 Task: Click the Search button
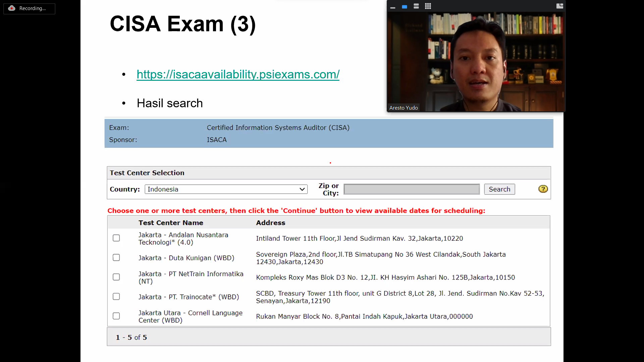(499, 189)
